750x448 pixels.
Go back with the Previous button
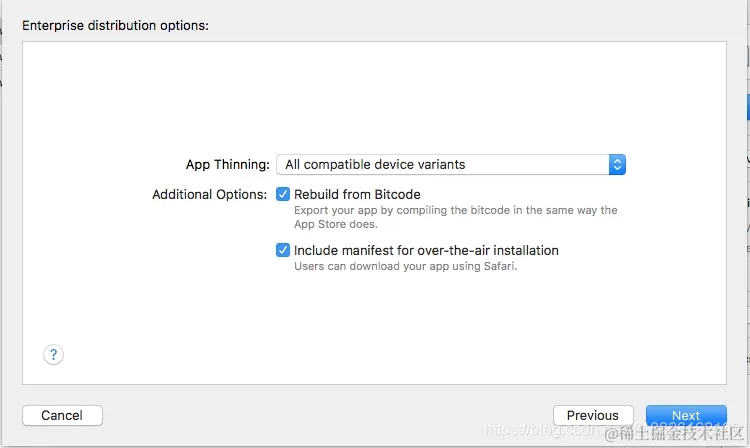[x=593, y=415]
